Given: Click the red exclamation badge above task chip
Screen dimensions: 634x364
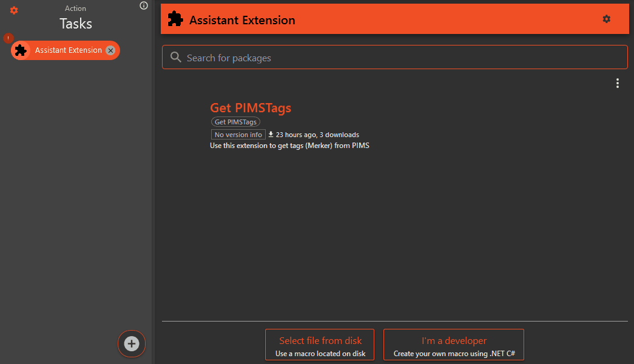Looking at the screenshot, I should coord(7,38).
